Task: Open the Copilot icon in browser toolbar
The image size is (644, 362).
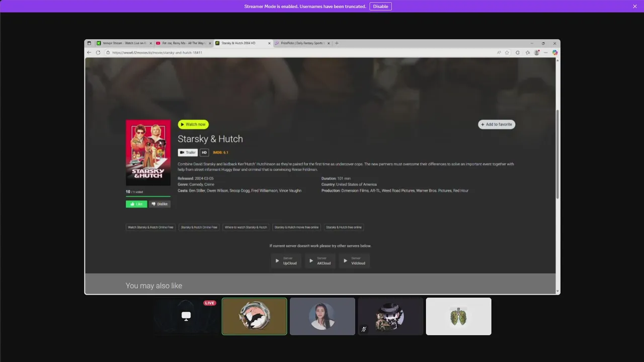Action: [555, 52]
